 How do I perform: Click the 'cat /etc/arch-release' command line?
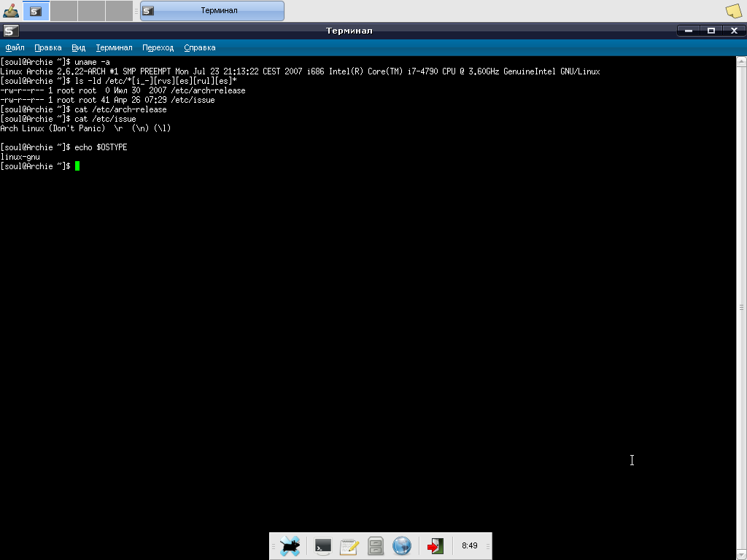pos(83,109)
